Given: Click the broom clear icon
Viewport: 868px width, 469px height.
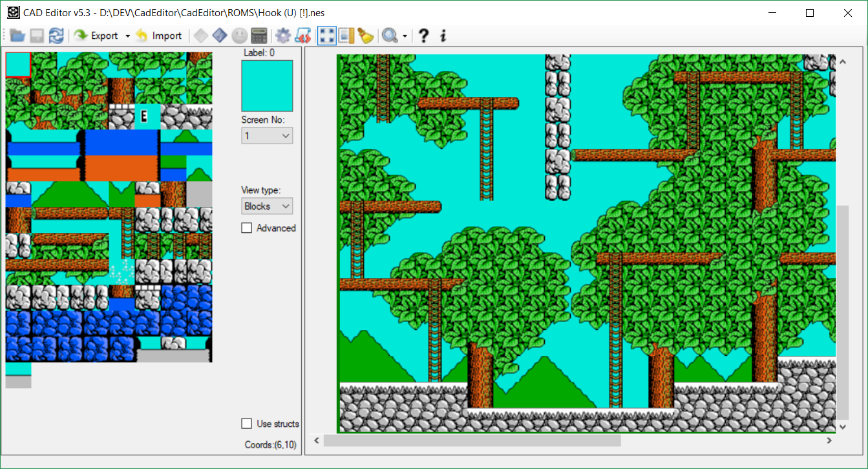Looking at the screenshot, I should click(x=366, y=36).
